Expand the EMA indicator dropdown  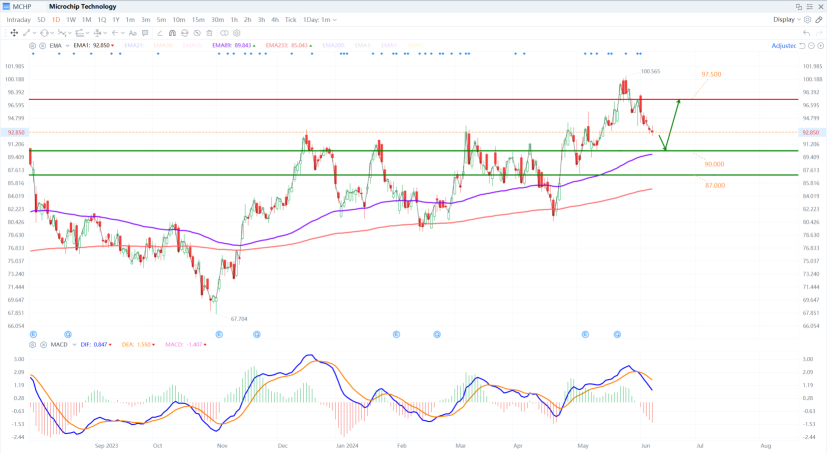68,46
